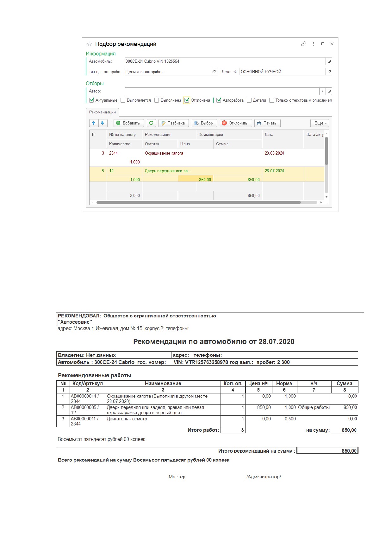Copy link using the chain icon
392x555 pixels.
point(303,44)
